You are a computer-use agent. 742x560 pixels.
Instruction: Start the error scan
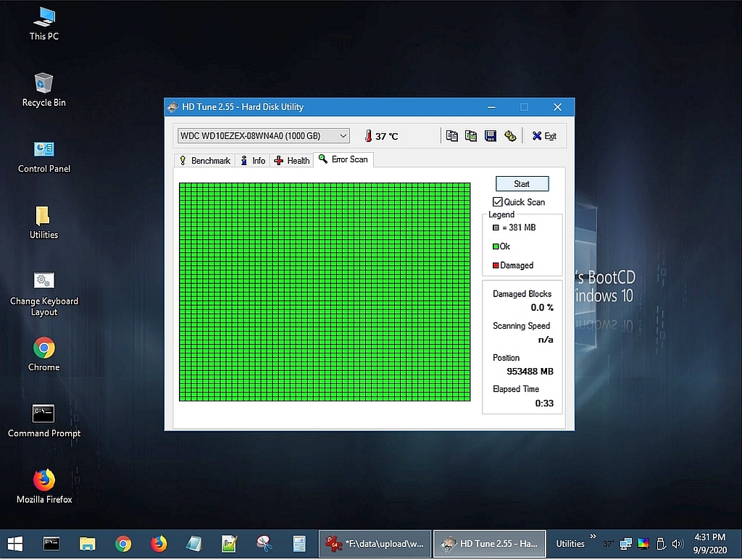[522, 184]
